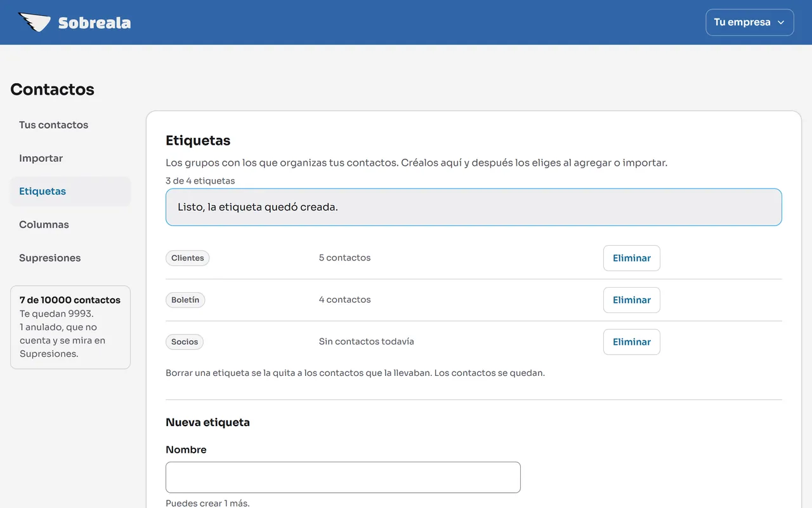This screenshot has width=812, height=508.
Task: Navigate to Columnas
Action: coord(70,225)
